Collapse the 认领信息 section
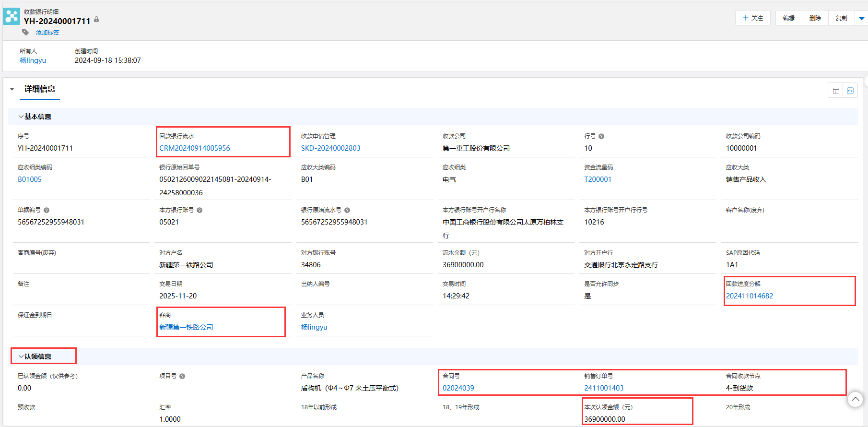868x427 pixels. pos(21,356)
